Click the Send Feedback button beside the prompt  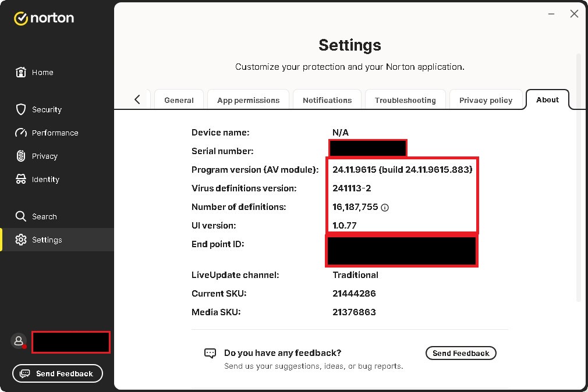point(461,353)
